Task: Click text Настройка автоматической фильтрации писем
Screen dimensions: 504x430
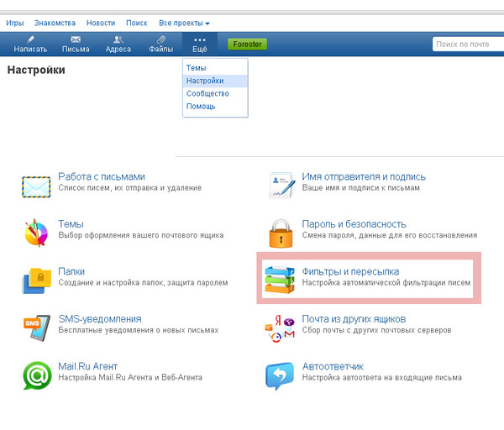Action: tap(386, 283)
